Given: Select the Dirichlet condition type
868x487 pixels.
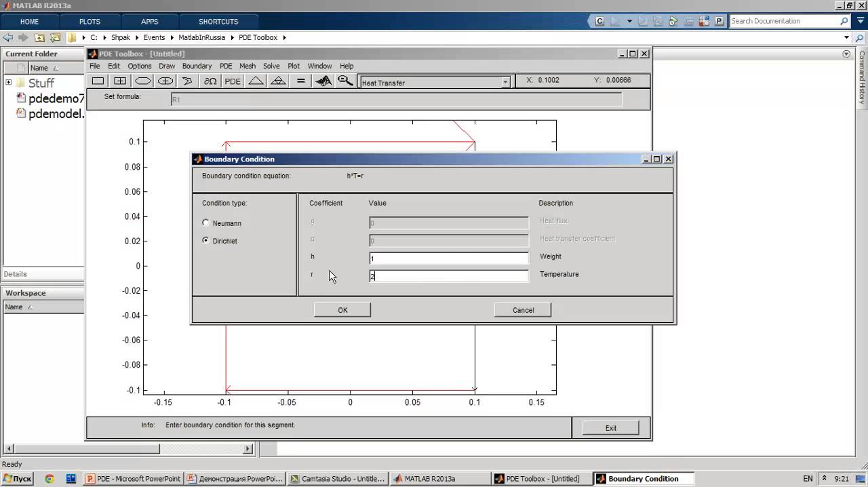Looking at the screenshot, I should pos(206,241).
